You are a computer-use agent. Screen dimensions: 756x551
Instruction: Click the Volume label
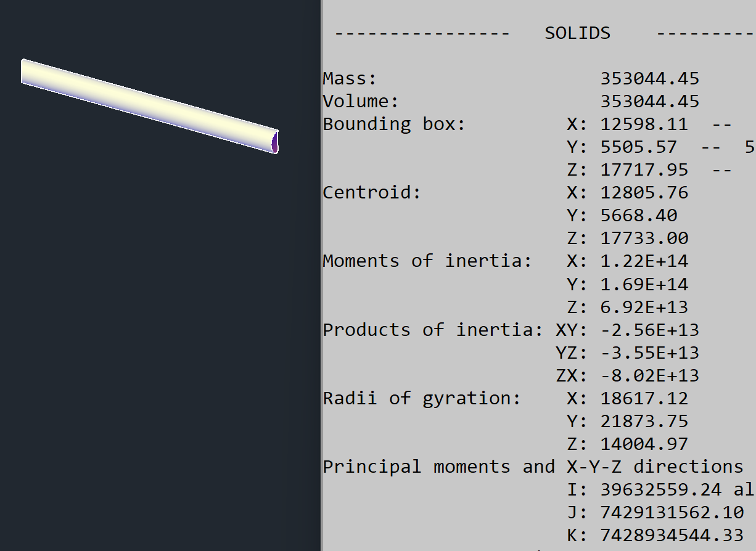pos(361,102)
